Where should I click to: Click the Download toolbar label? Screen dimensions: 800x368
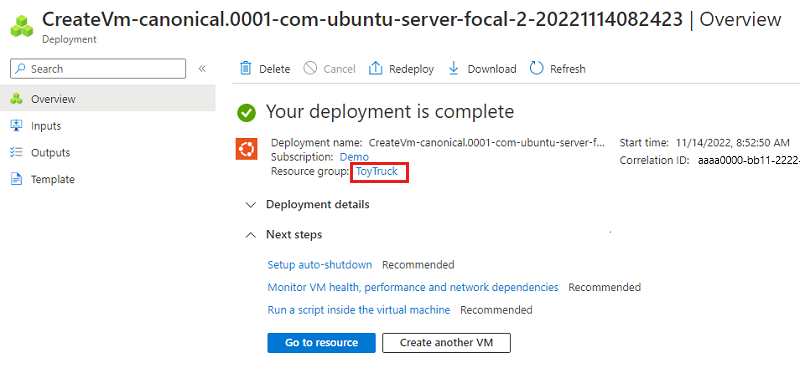(x=492, y=69)
